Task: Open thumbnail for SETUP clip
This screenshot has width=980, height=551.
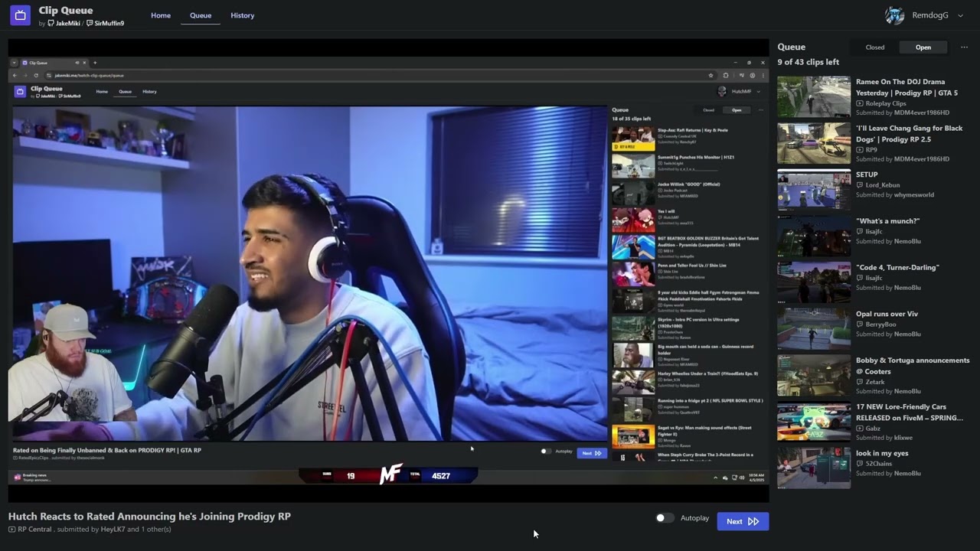Action: click(x=814, y=189)
